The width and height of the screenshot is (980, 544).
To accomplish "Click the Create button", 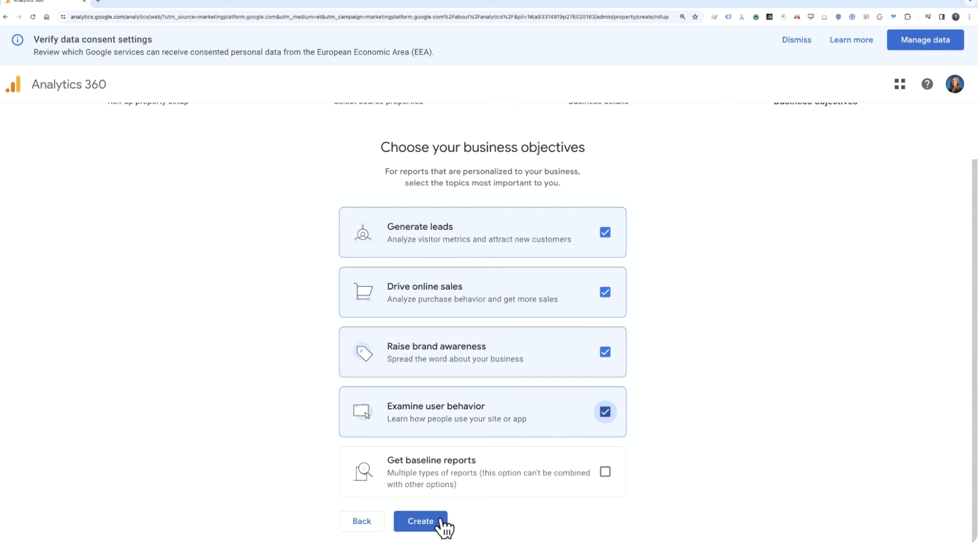I will (421, 522).
